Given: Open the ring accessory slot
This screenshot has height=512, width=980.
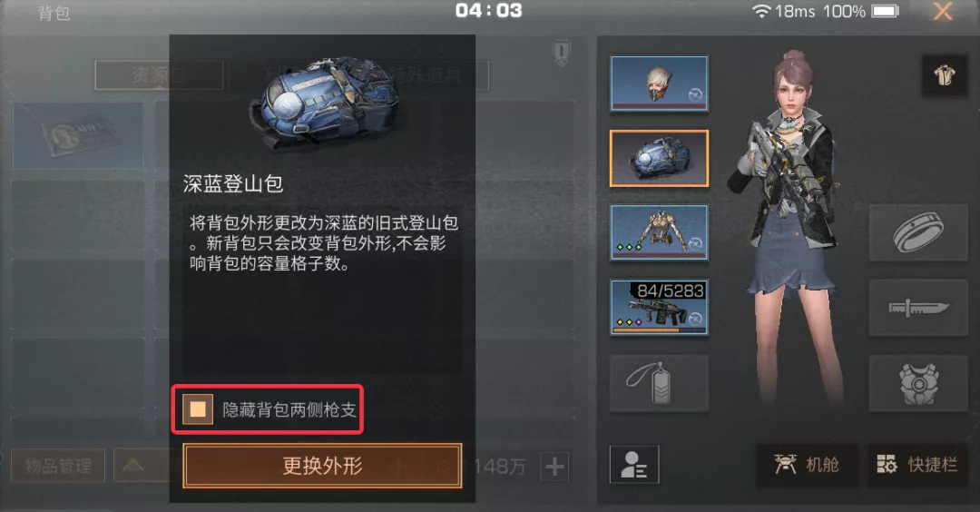Looking at the screenshot, I should [x=918, y=232].
